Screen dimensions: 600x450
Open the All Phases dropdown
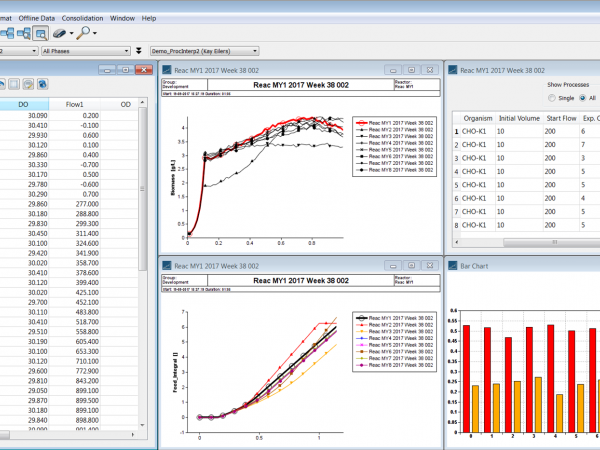click(x=86, y=51)
